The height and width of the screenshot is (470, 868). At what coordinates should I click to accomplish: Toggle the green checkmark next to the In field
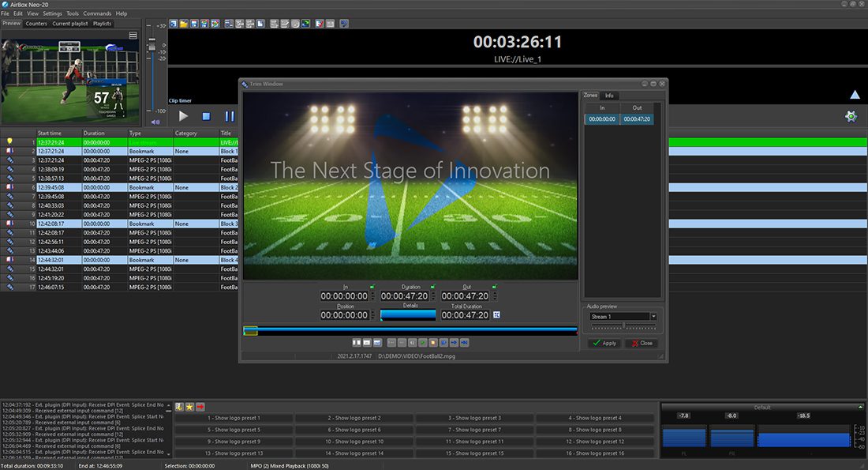(372, 286)
